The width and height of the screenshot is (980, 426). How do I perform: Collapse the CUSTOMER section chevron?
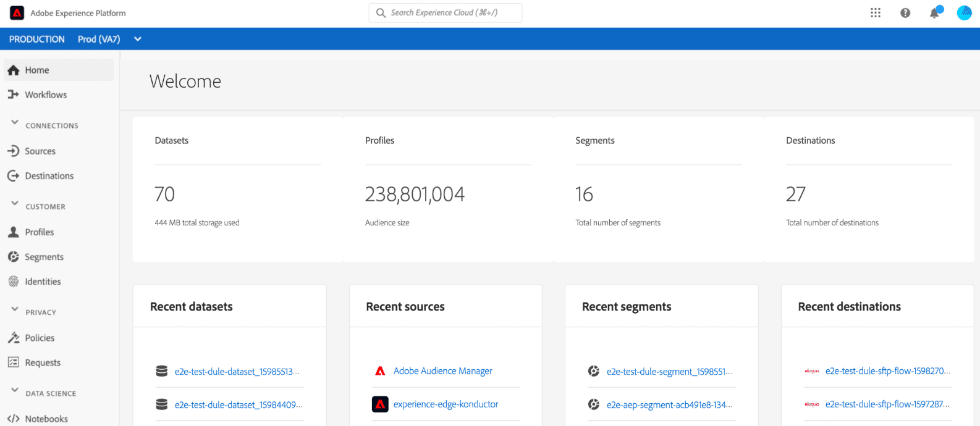coord(15,204)
